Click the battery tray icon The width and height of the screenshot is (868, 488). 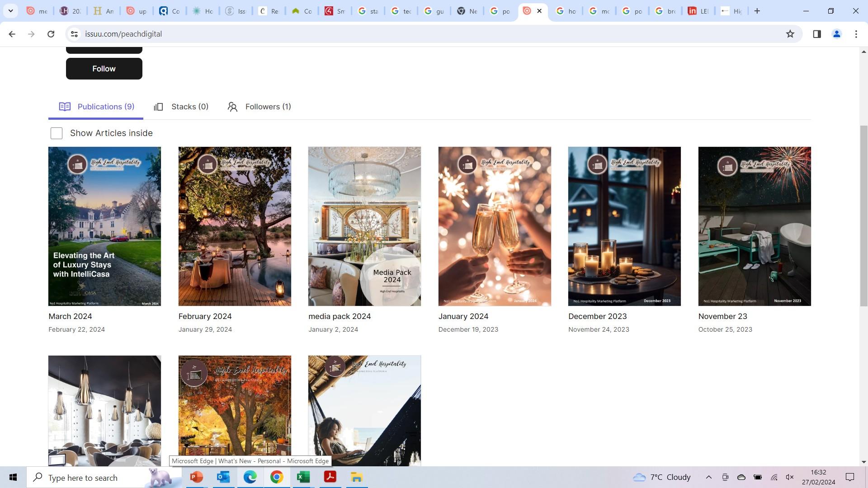(x=758, y=478)
